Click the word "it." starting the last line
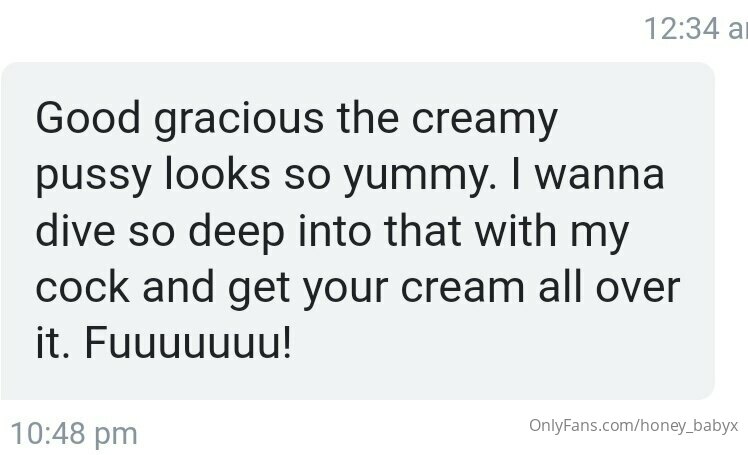Viewport: 748px width, 455px height. point(53,343)
